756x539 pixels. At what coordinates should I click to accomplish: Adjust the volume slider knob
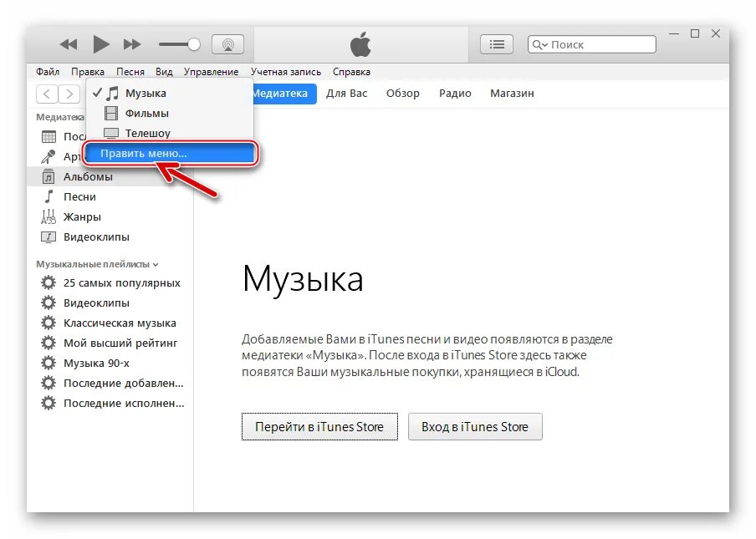point(194,45)
